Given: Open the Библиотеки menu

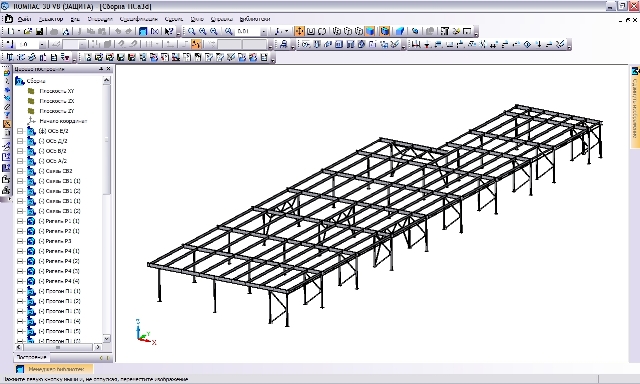Looking at the screenshot, I should (255, 19).
